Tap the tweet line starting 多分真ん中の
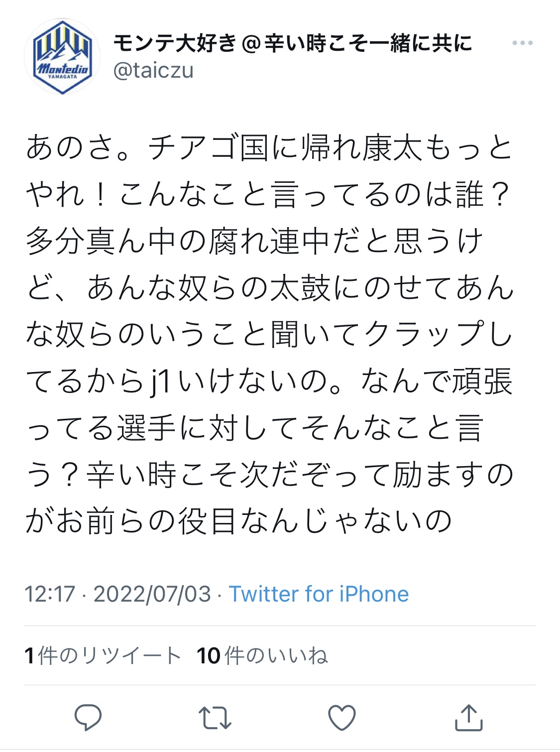 coord(254,241)
